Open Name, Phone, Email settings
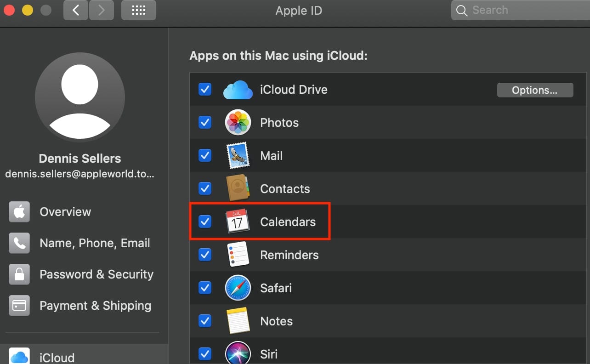Viewport: 590px width, 364px height. click(x=95, y=243)
